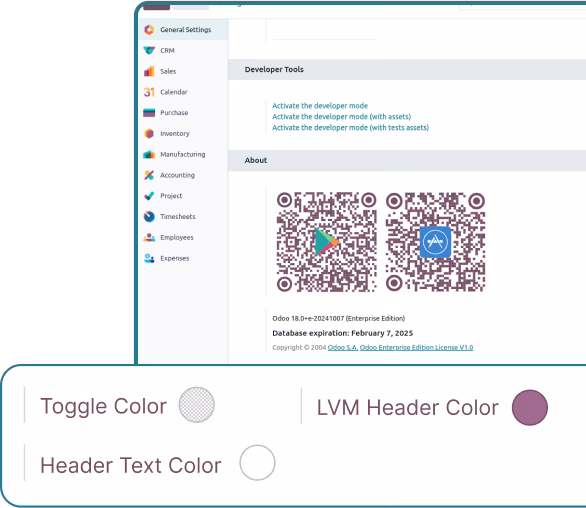Click the Expenses icon in sidebar
586x508 pixels.
tap(149, 258)
